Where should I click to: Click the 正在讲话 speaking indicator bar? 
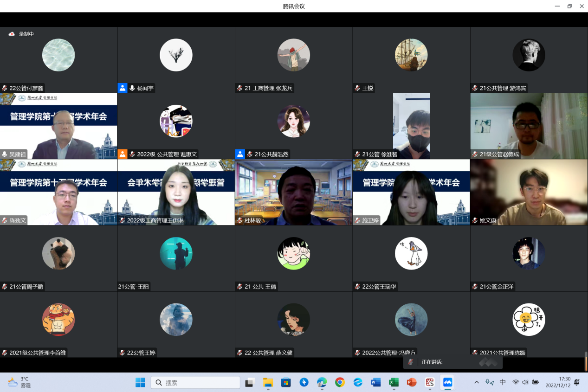point(452,362)
